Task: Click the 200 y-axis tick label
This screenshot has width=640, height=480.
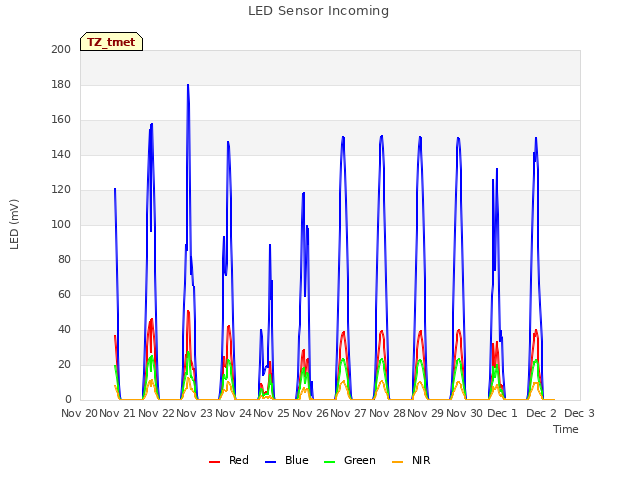Action: point(61,49)
